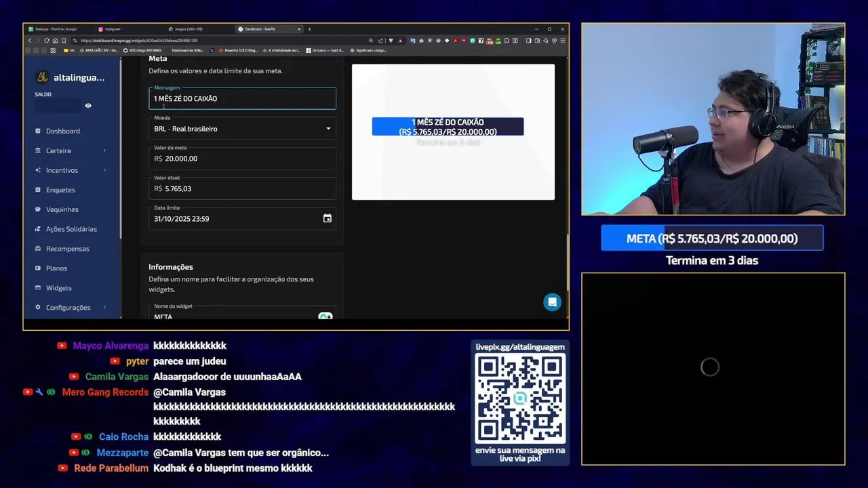
Task: Click the dashboard page vertical scrollbar
Action: click(568, 261)
